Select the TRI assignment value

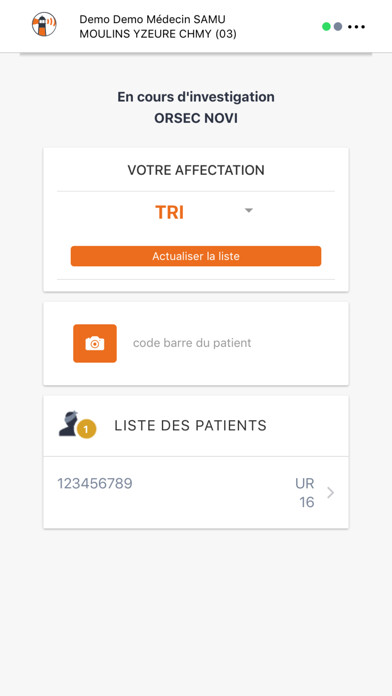(169, 213)
